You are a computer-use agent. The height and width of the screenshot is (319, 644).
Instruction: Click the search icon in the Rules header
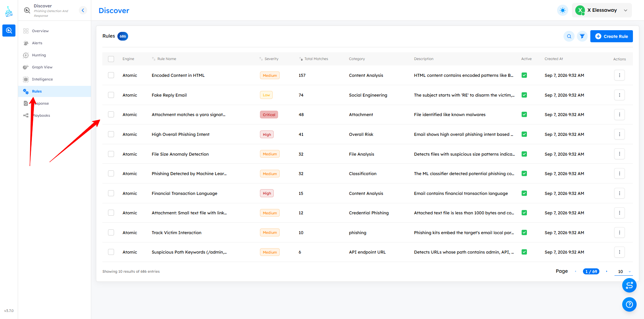click(x=569, y=36)
